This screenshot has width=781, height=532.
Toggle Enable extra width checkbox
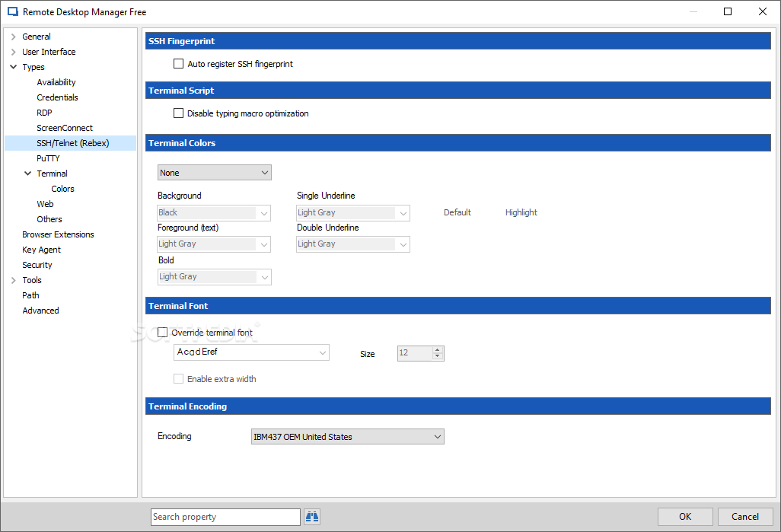pos(178,378)
